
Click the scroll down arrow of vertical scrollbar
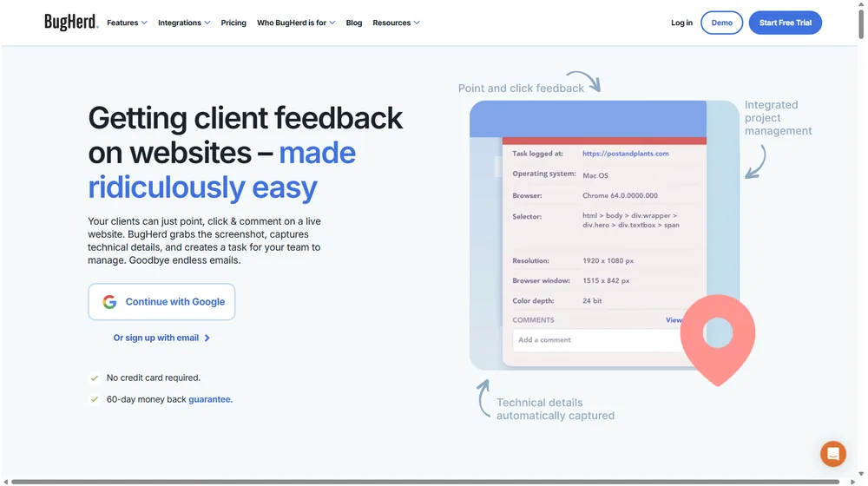pos(861,473)
